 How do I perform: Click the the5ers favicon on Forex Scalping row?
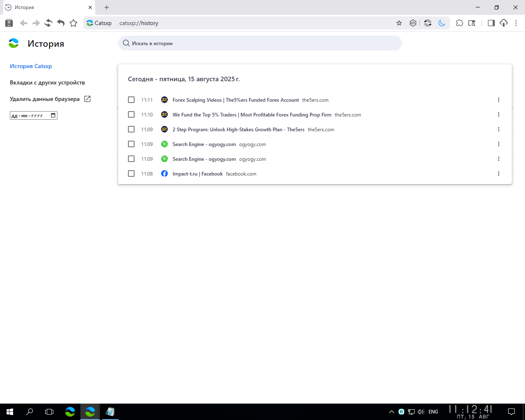164,100
